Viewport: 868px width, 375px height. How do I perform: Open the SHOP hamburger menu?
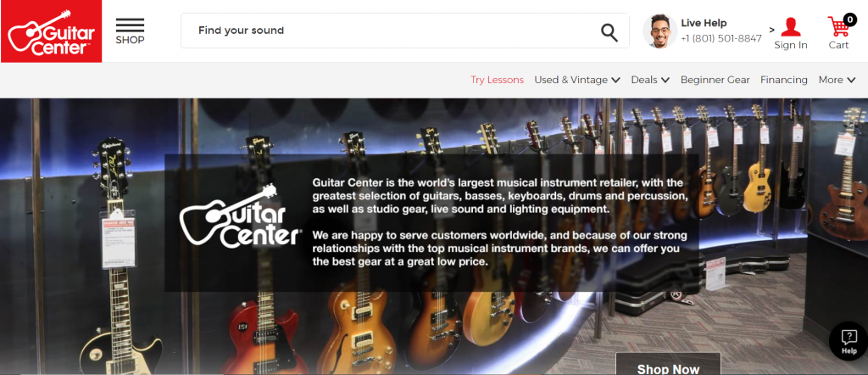pyautogui.click(x=130, y=31)
